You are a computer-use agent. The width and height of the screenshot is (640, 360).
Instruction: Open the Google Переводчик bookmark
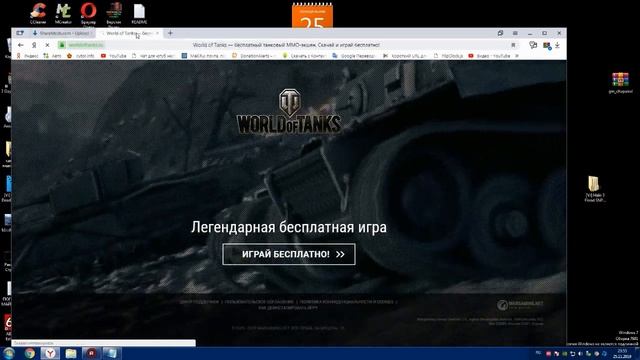coord(353,56)
